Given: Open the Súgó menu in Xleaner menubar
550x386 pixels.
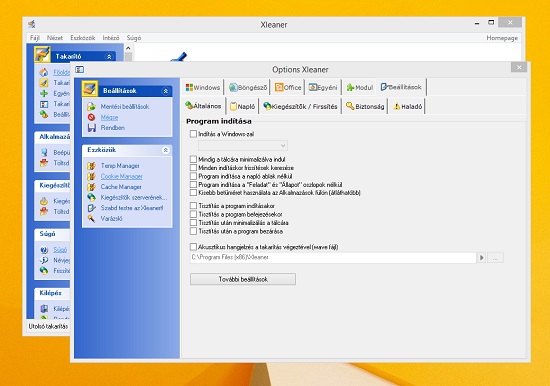Looking at the screenshot, I should click(x=134, y=38).
